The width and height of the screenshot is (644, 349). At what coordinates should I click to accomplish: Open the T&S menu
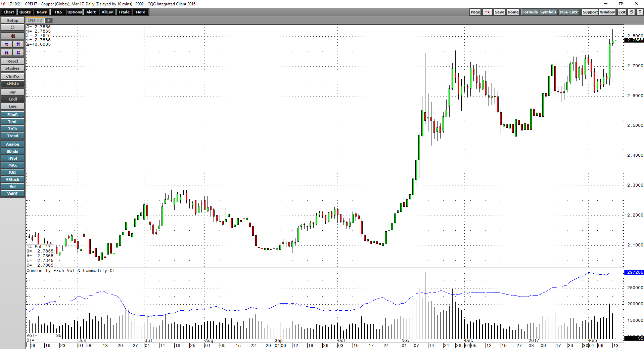coord(58,12)
